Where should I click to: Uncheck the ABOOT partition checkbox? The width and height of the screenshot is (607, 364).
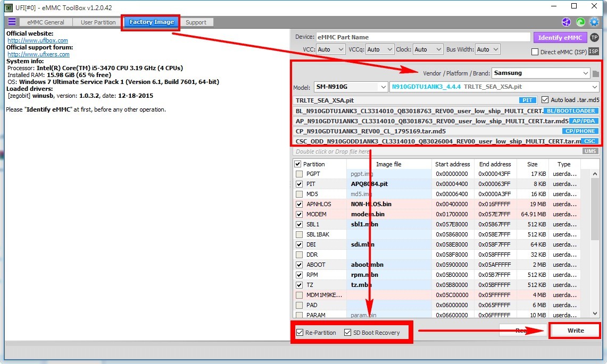(299, 265)
